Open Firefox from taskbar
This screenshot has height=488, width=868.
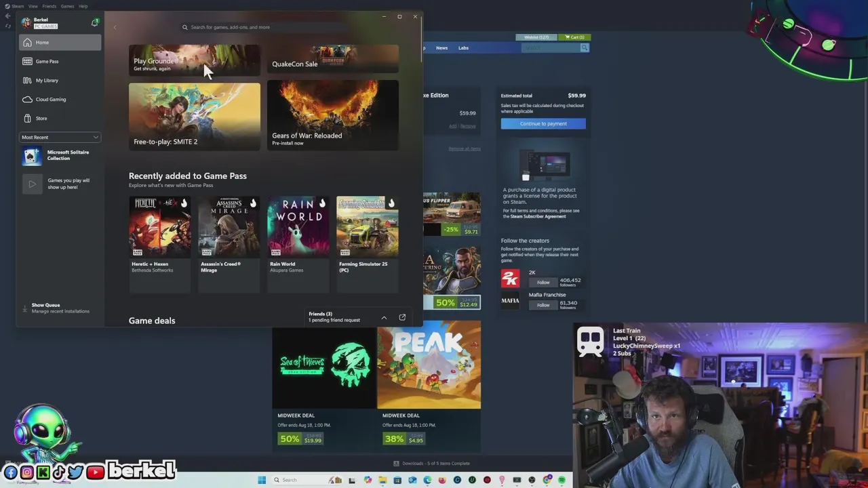442,480
